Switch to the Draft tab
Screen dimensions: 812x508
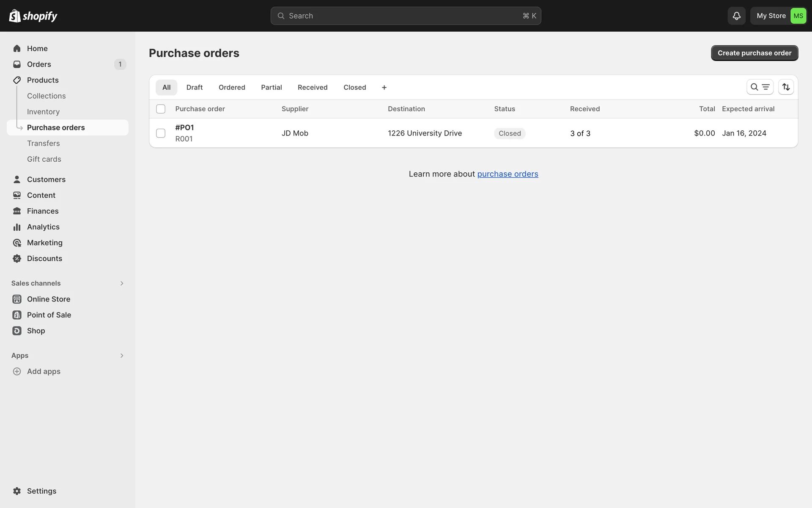point(195,87)
